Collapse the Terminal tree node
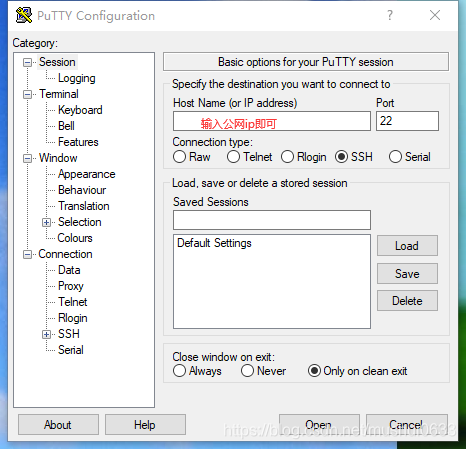The width and height of the screenshot is (466, 449). click(x=27, y=94)
